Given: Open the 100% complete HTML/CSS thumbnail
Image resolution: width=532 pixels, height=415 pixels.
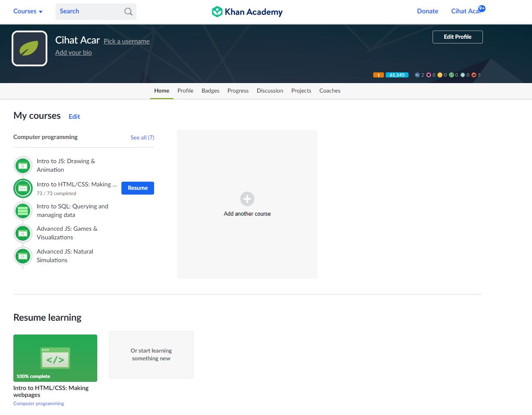Looking at the screenshot, I should 55,358.
